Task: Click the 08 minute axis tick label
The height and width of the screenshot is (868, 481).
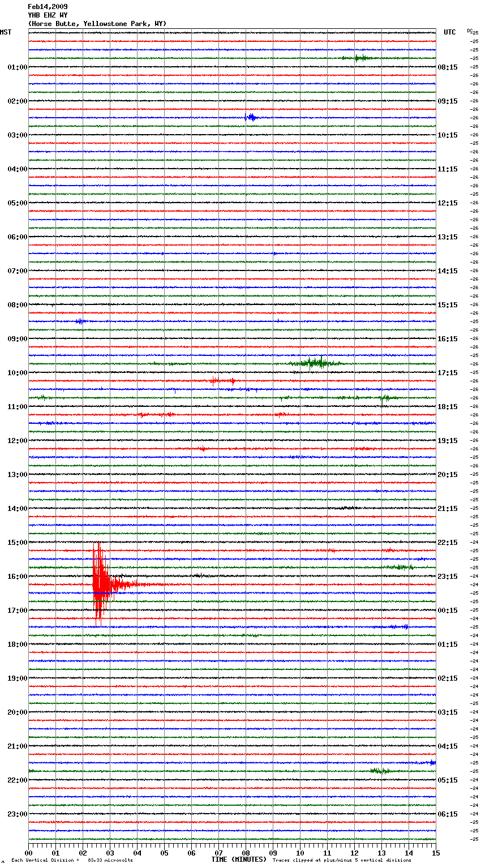Action: click(246, 853)
